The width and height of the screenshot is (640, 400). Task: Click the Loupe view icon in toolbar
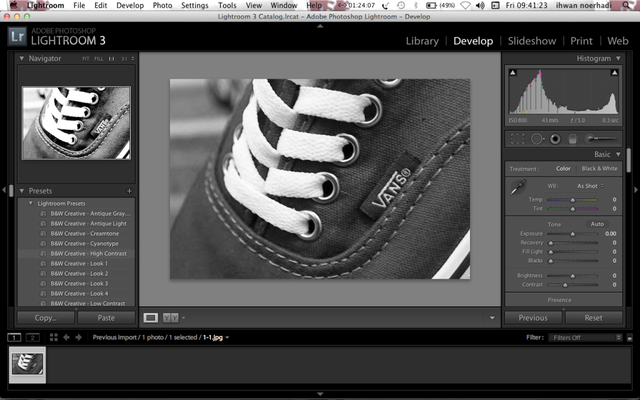click(x=150, y=318)
